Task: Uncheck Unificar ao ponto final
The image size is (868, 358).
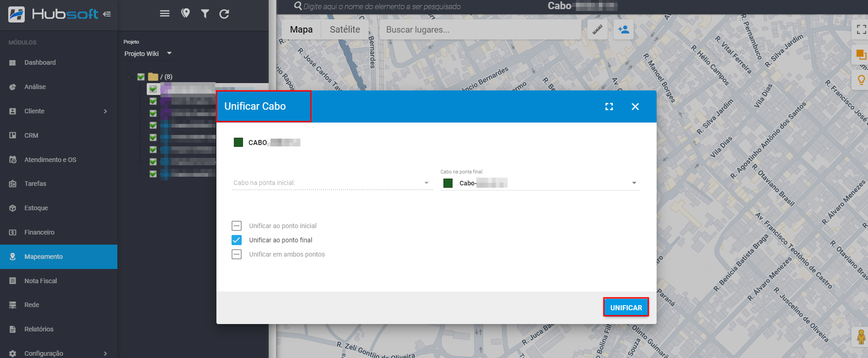Action: point(237,240)
